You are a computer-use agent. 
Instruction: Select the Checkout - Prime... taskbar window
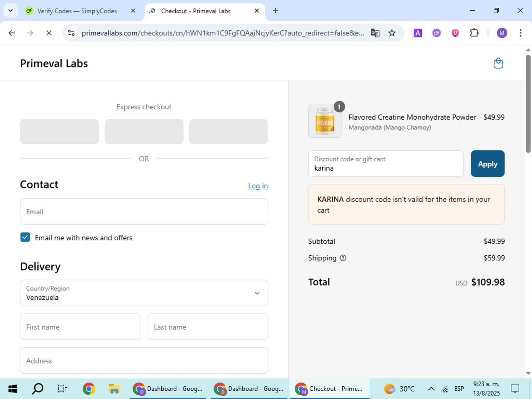tap(329, 389)
